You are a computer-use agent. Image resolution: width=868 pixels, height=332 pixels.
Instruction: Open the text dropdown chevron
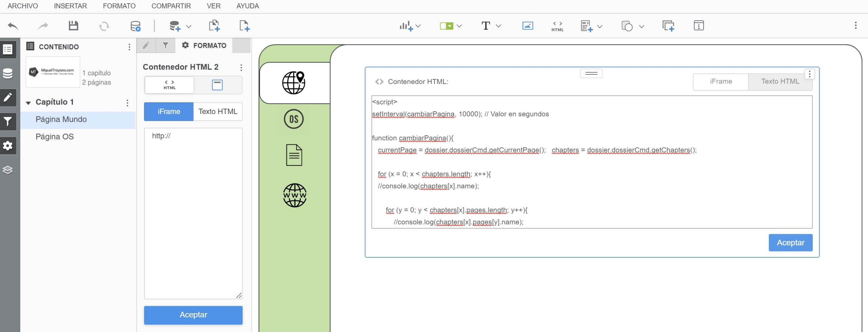[498, 26]
